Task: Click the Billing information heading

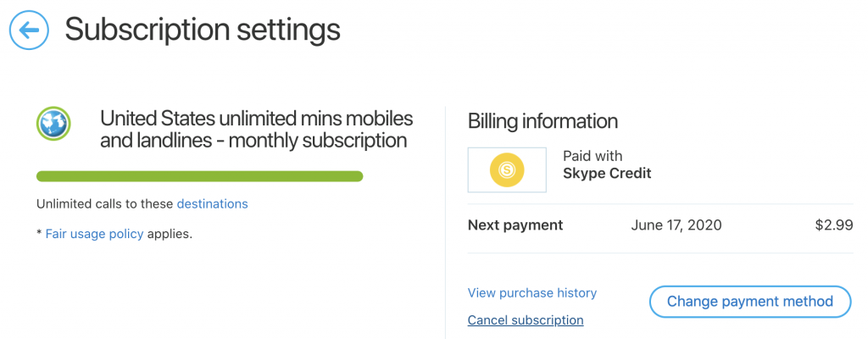Action: click(x=542, y=121)
